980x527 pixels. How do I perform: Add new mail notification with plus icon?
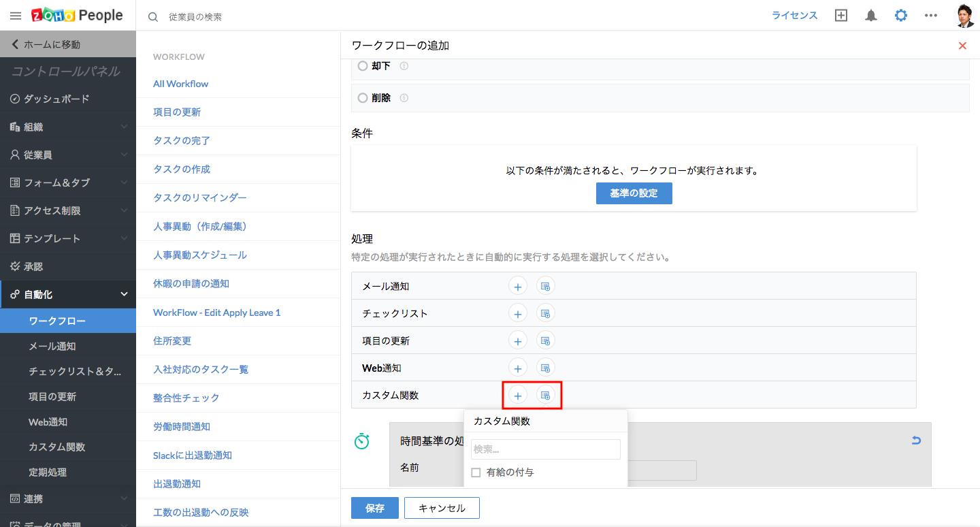pos(517,287)
